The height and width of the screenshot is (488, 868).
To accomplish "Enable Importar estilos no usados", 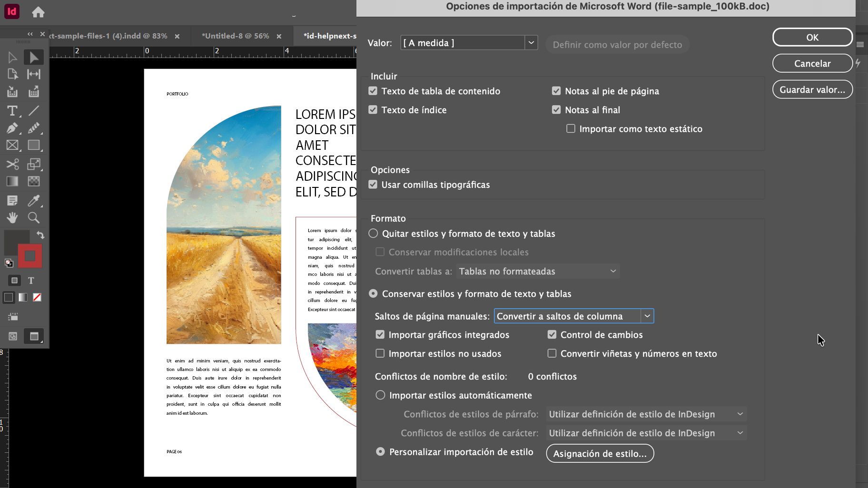I will click(x=380, y=353).
